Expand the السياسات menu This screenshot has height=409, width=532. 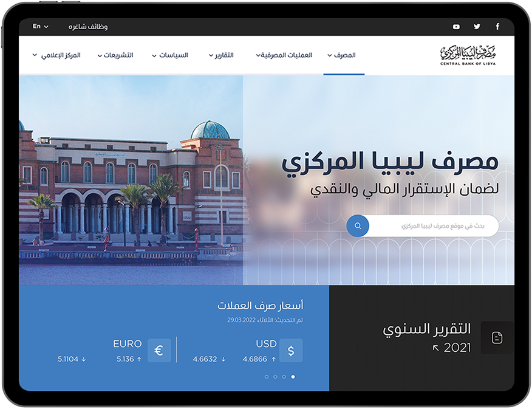170,55
